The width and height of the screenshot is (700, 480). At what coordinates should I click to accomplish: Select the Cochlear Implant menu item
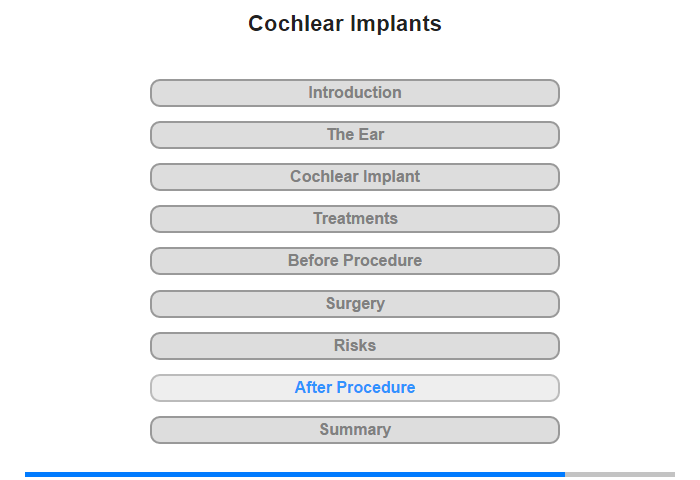coord(354,177)
